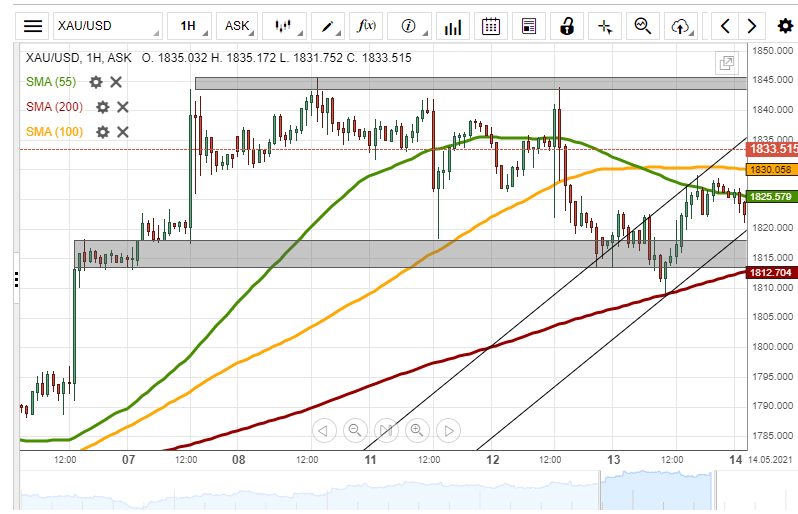
Task: Remove the SMA (200) indicator
Action: 123,107
